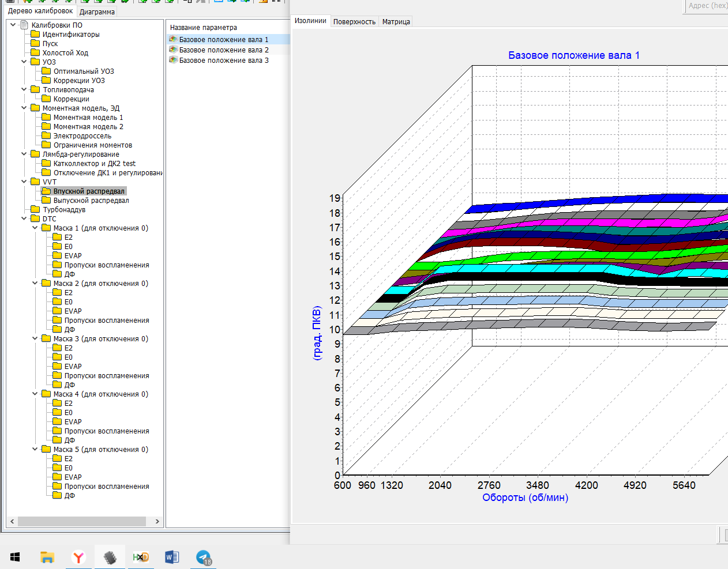The image size is (728, 569).
Task: Switch to the Поверхность tab
Action: (x=354, y=22)
